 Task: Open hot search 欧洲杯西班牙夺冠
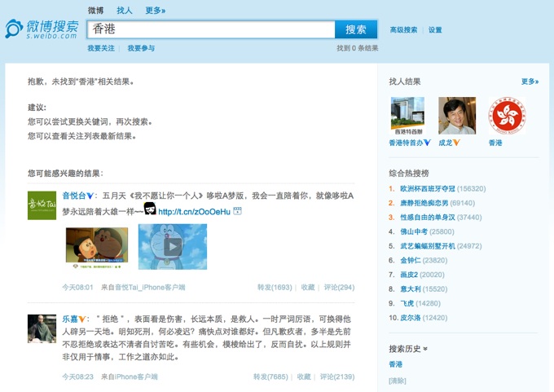[x=428, y=189]
